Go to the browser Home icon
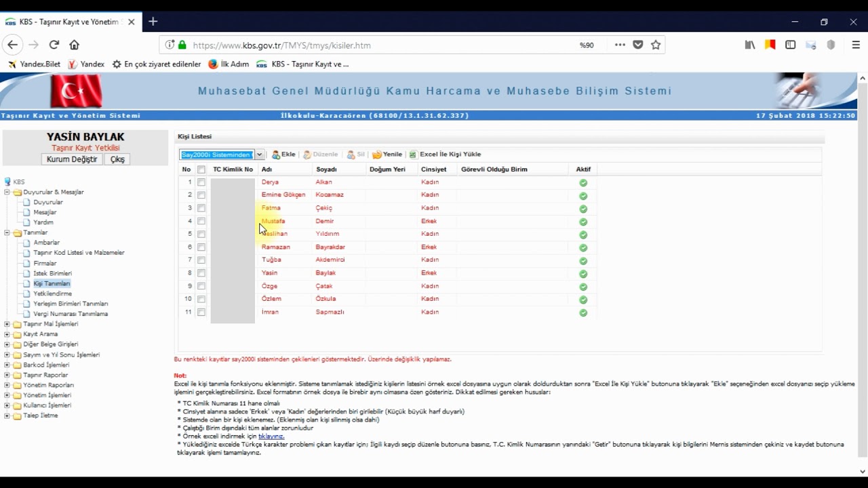The image size is (868, 488). [x=75, y=45]
